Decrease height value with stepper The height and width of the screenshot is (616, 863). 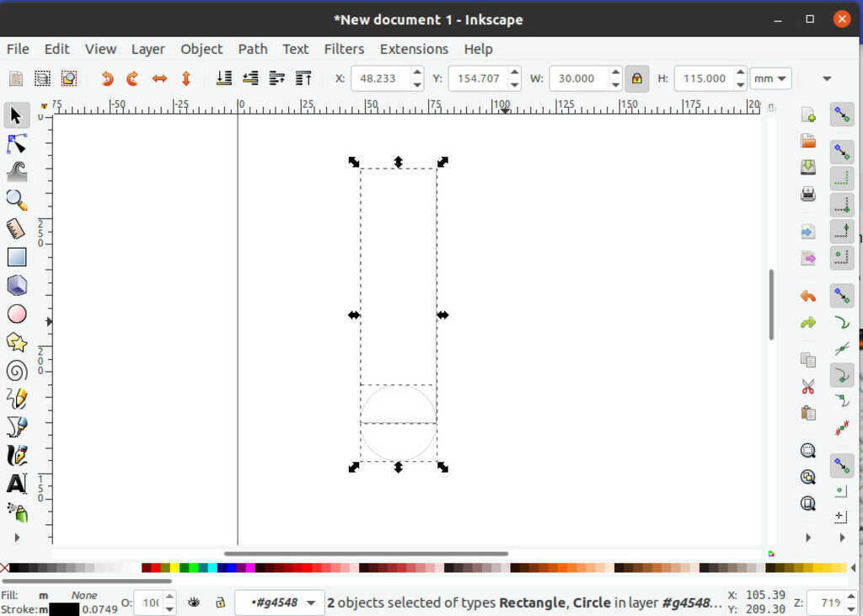[740, 85]
